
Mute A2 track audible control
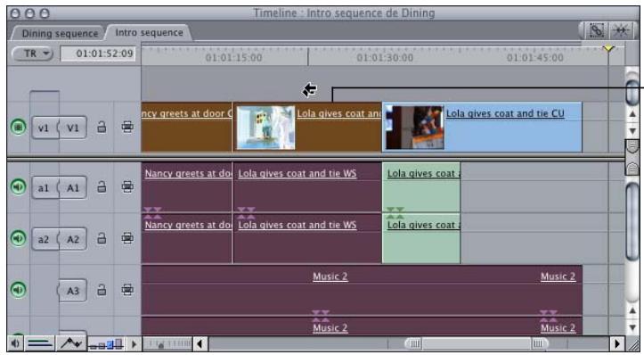(18, 238)
